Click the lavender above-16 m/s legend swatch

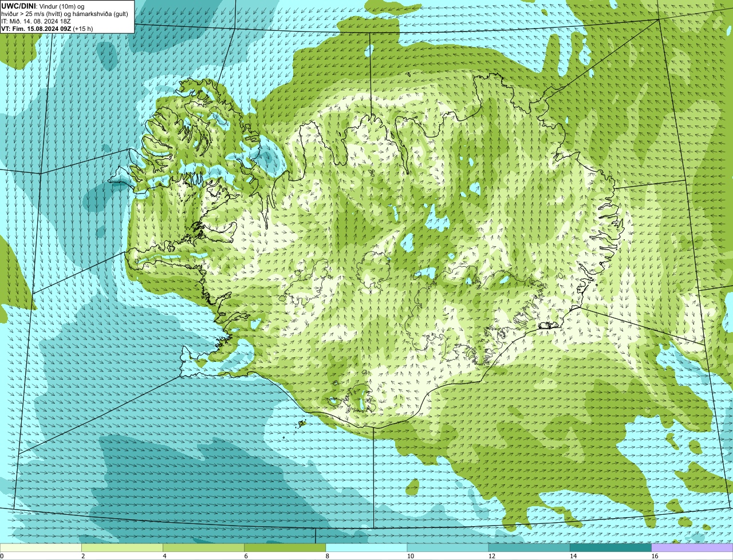click(x=692, y=547)
